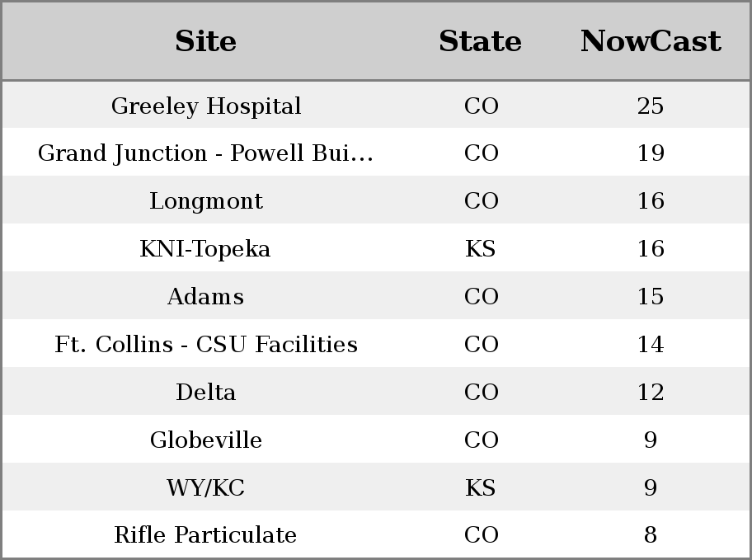
Task: Sort table by State column header
Action: coord(481,41)
